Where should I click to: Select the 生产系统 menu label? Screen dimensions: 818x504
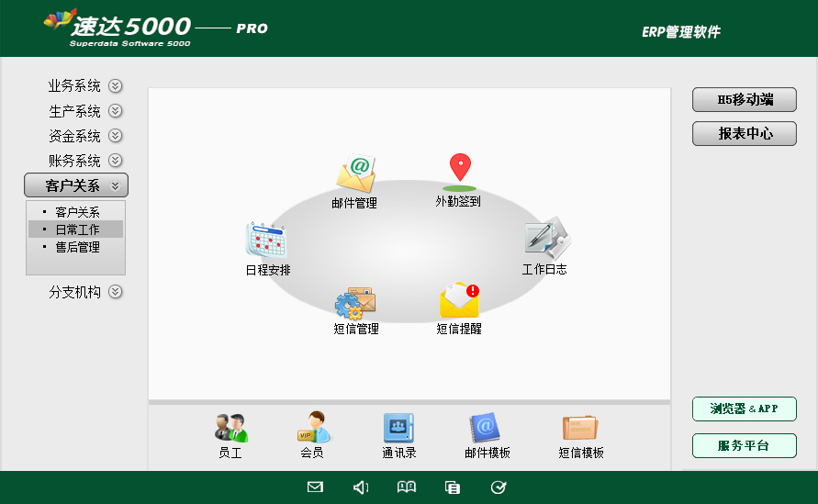coord(74,110)
